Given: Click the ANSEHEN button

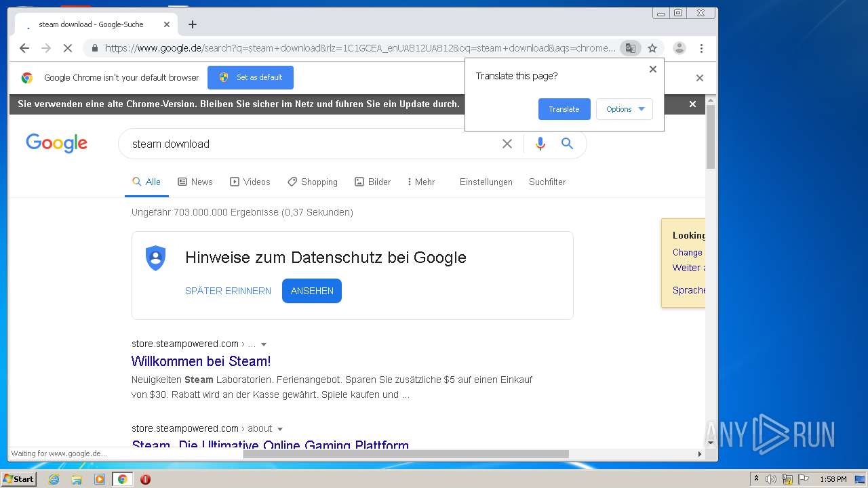Looking at the screenshot, I should tap(312, 291).
